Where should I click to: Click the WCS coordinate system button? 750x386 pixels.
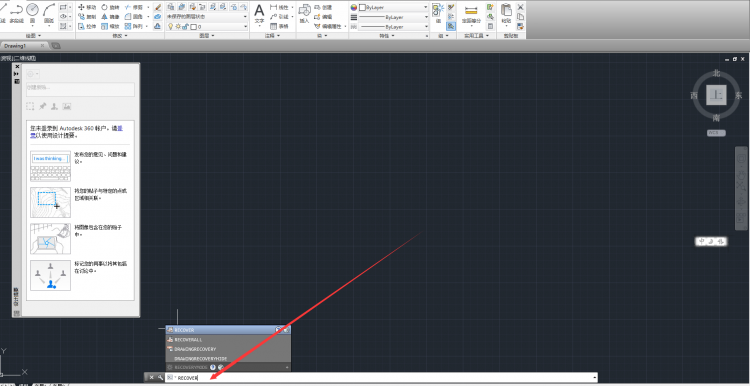[x=716, y=132]
